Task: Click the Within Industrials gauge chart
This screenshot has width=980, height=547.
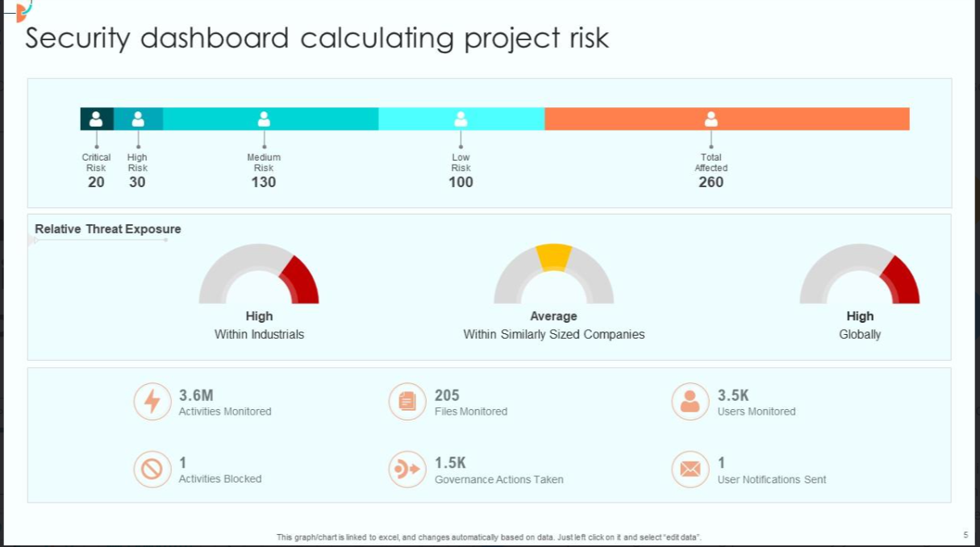Action: tap(259, 273)
